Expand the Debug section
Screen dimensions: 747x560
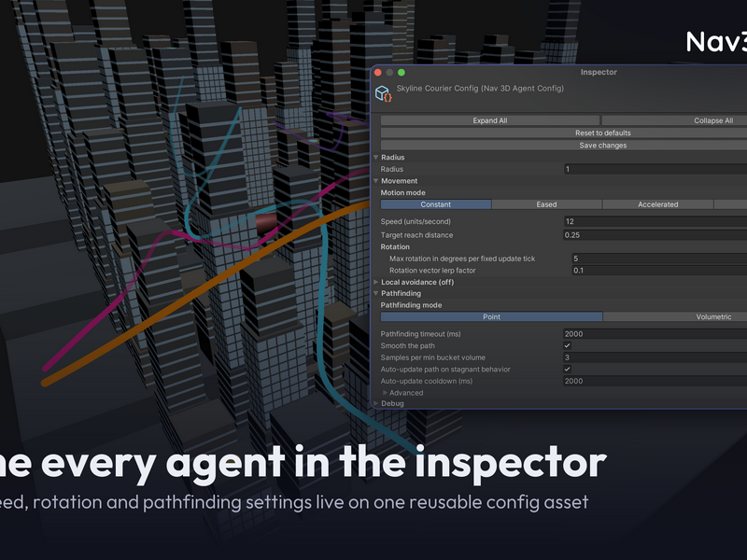[376, 403]
